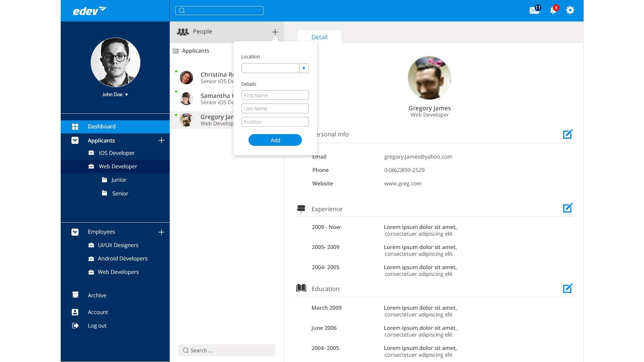Toggle the Applicants list view icon
The height and width of the screenshot is (362, 644).
click(x=176, y=51)
